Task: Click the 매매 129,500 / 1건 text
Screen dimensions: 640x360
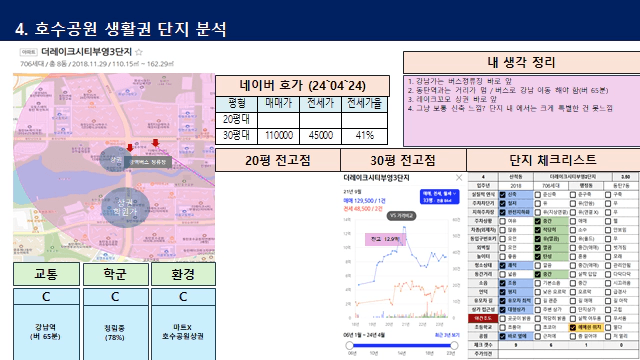Action: point(364,201)
